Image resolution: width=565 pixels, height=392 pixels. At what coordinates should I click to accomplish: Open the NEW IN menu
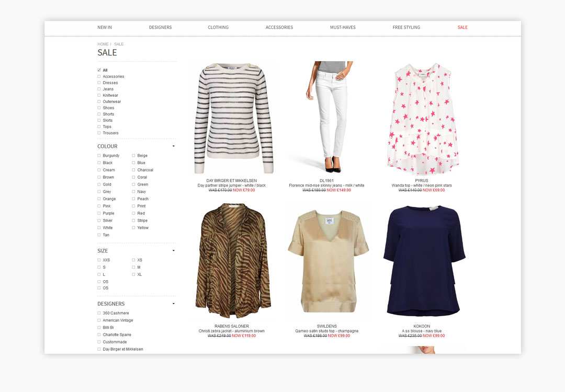pyautogui.click(x=105, y=27)
